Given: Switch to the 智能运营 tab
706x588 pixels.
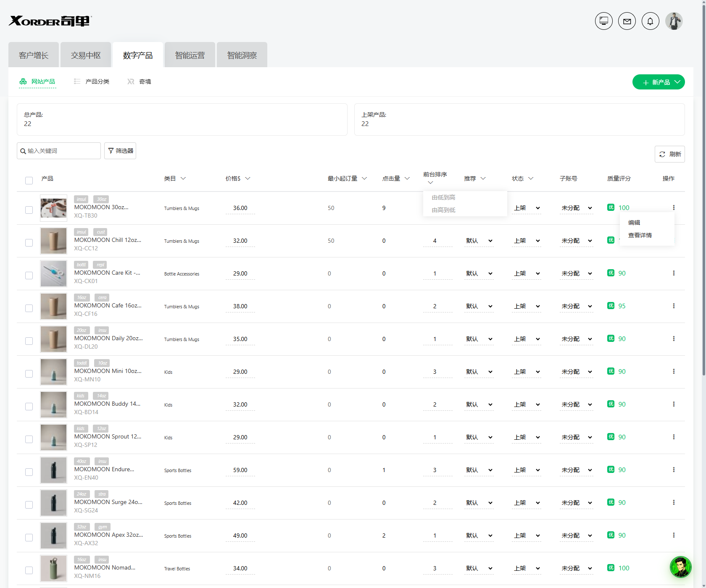Looking at the screenshot, I should tap(190, 55).
